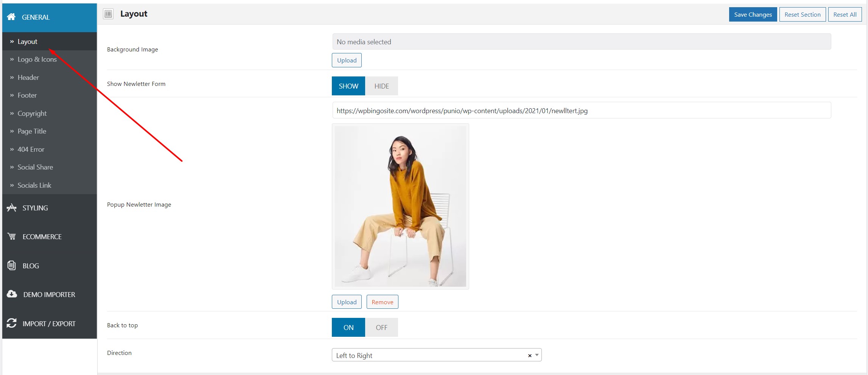The image size is (868, 375).
Task: Clear the Direction selection with the x
Action: [530, 355]
